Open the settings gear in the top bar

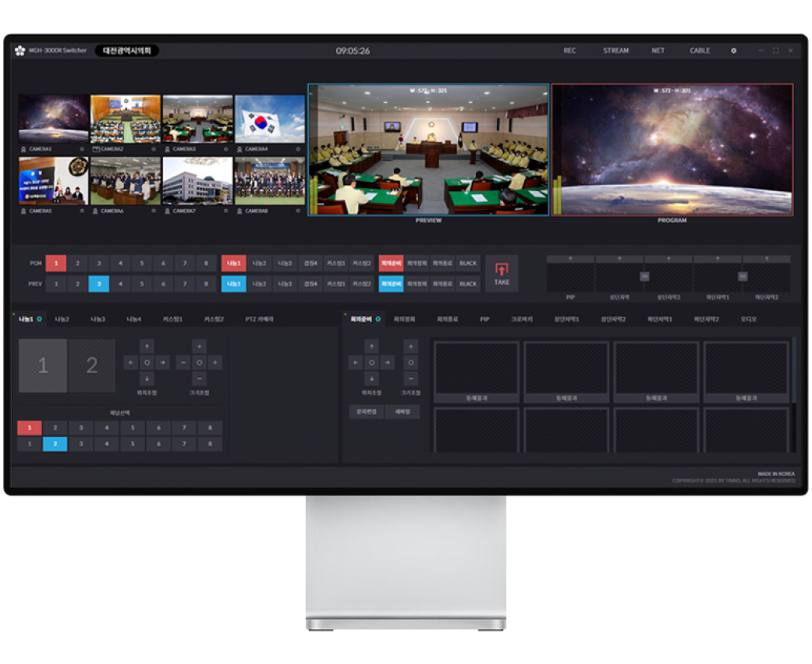click(x=733, y=51)
